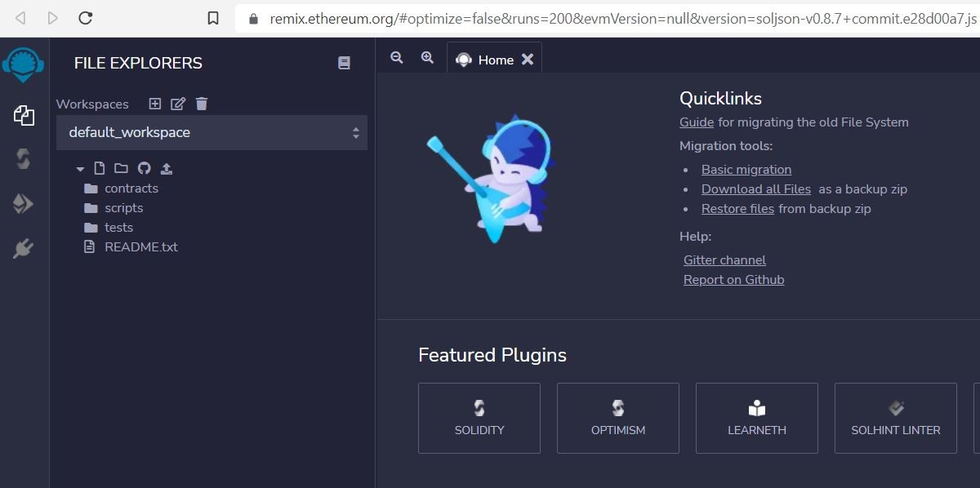Open the Solidity compiler sidebar icon
Image resolution: width=980 pixels, height=488 pixels.
pyautogui.click(x=24, y=159)
